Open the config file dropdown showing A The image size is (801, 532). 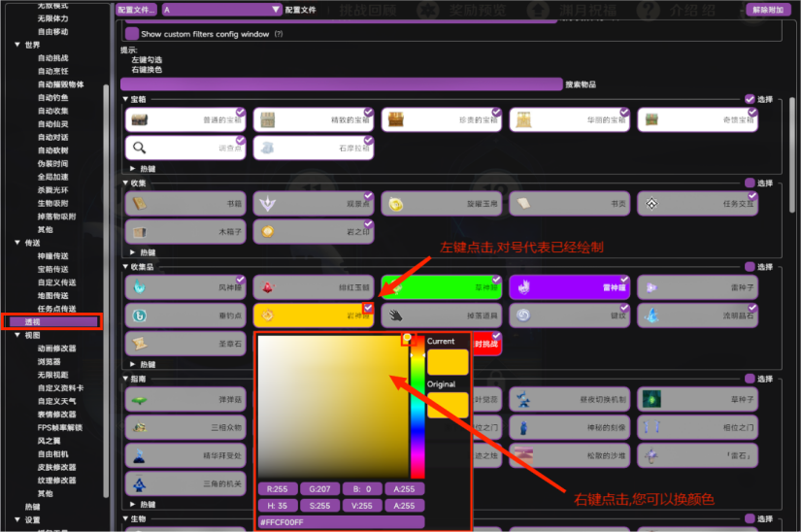tap(221, 10)
